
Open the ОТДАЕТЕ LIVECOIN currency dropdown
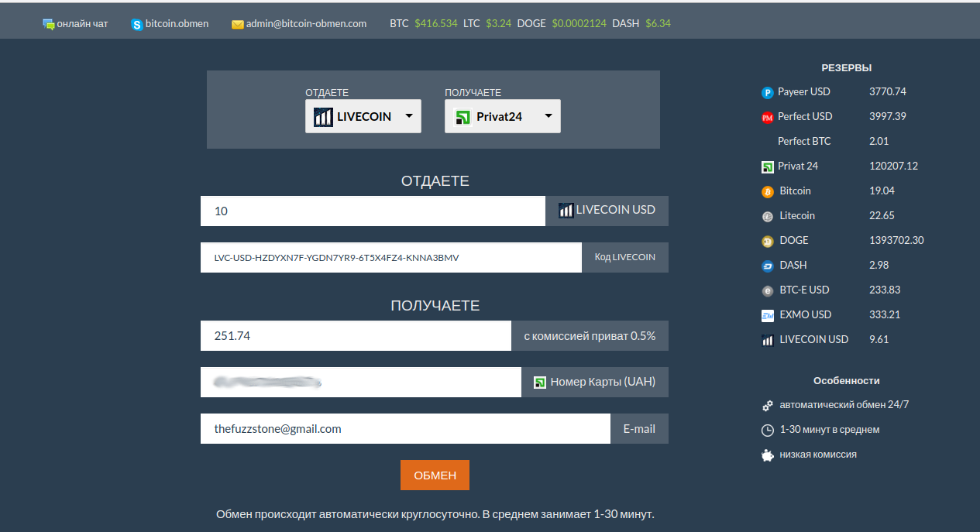pos(363,116)
